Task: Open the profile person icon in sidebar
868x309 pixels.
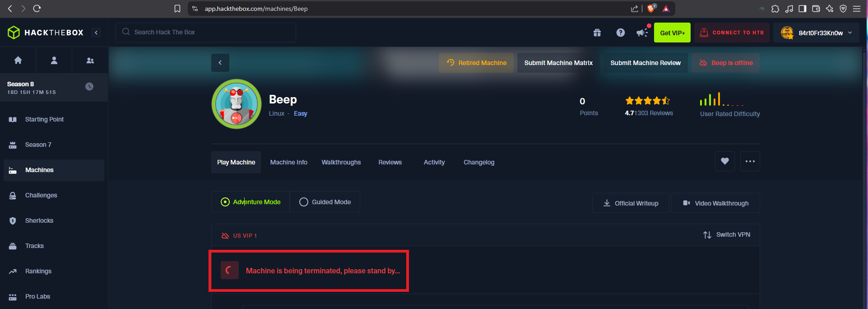Action: tap(54, 60)
